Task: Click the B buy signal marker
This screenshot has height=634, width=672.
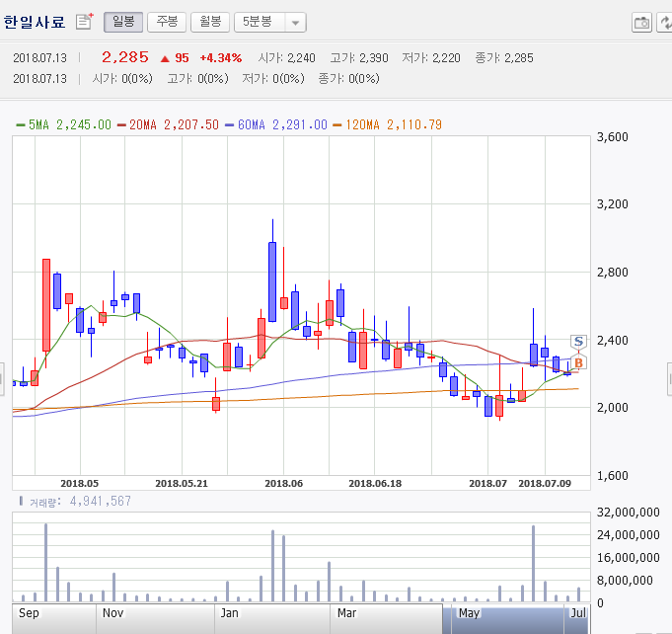Action: [578, 362]
